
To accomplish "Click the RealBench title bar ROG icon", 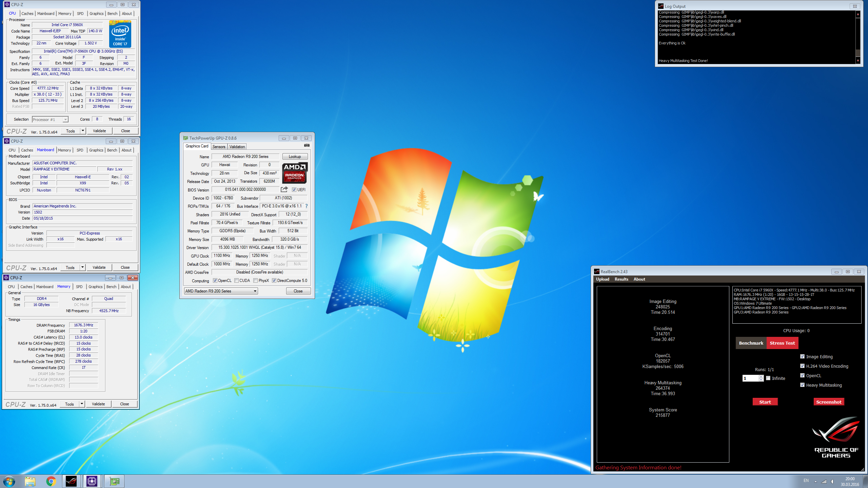I will [597, 271].
